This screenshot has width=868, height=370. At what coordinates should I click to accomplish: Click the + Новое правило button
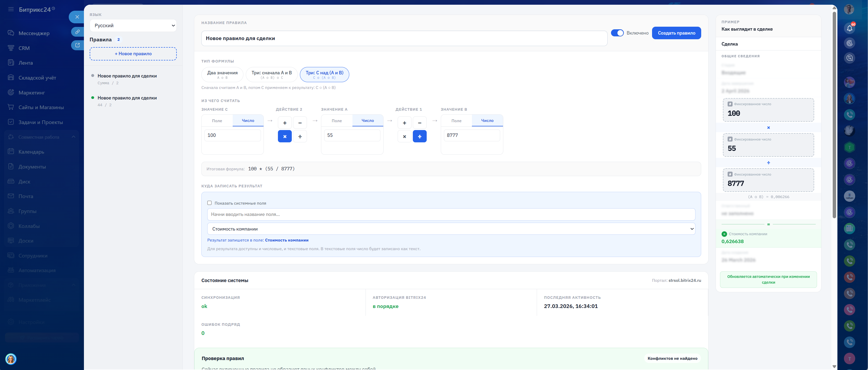[x=133, y=54]
